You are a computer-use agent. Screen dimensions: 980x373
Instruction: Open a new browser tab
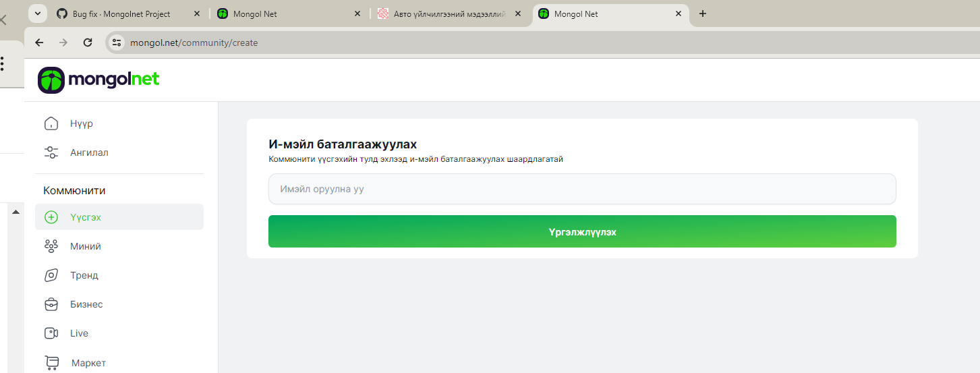pos(702,13)
